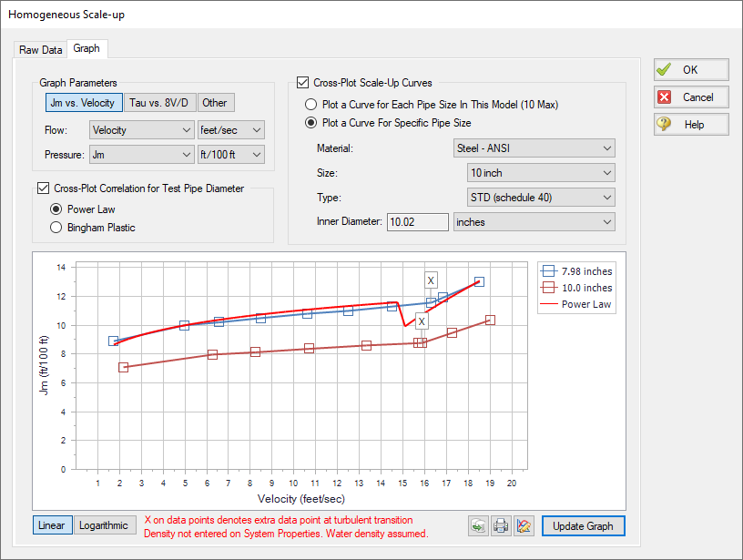Click the green checkmark OK icon
The width and height of the screenshot is (743, 560).
tap(665, 69)
